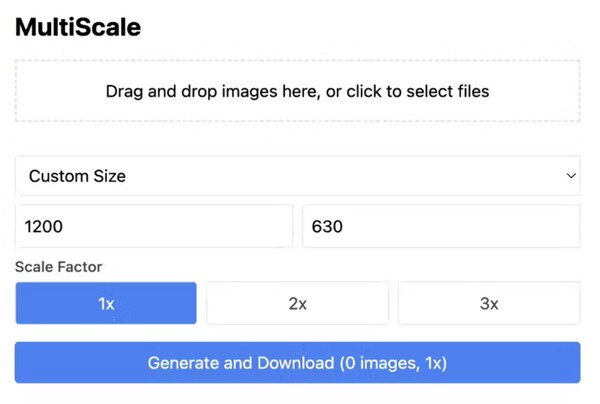Click the drop zone to select files
600x404 pixels.
coord(297,91)
